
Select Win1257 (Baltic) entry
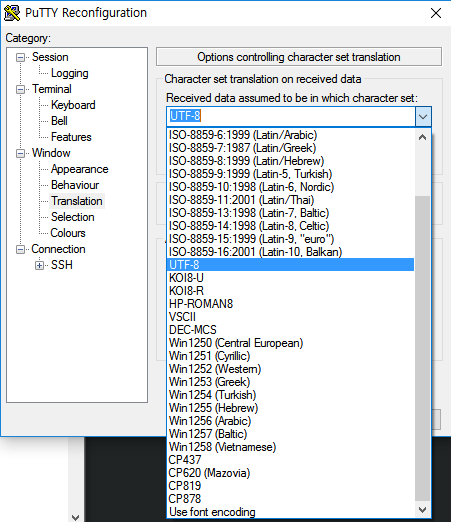tap(290, 434)
